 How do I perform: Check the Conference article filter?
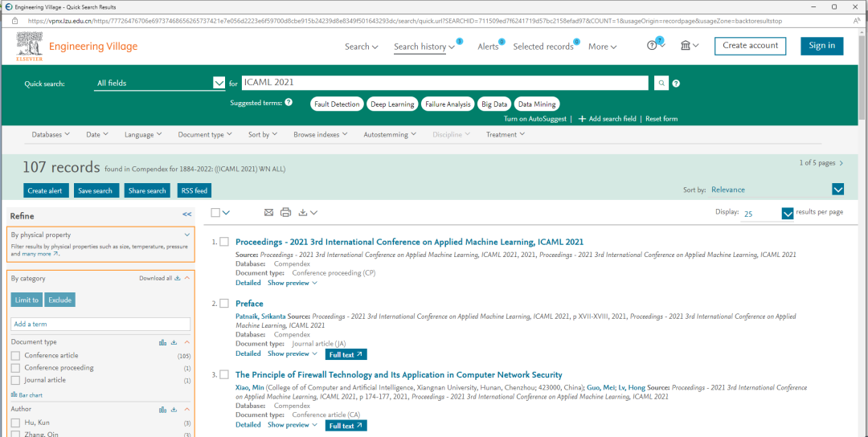click(15, 356)
